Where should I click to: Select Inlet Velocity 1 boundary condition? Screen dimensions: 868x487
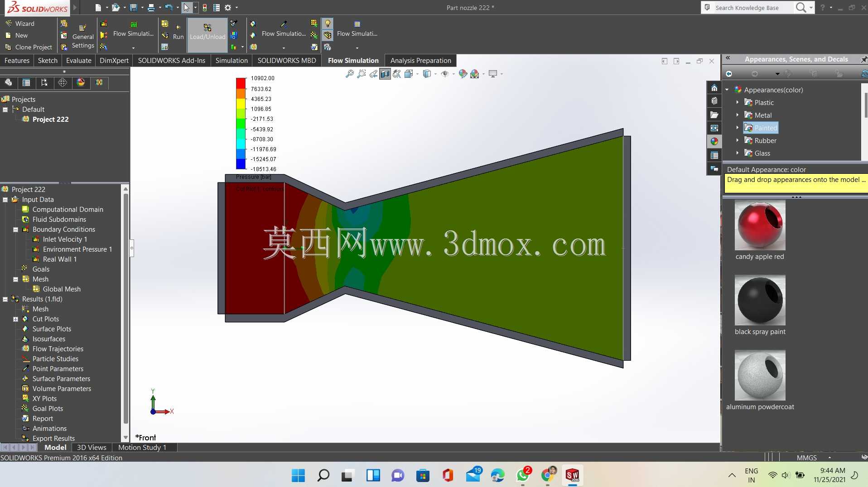click(65, 239)
